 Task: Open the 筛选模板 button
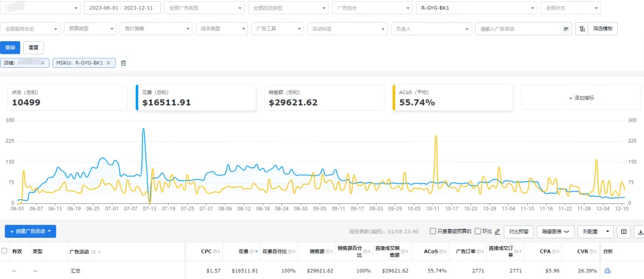(602, 29)
